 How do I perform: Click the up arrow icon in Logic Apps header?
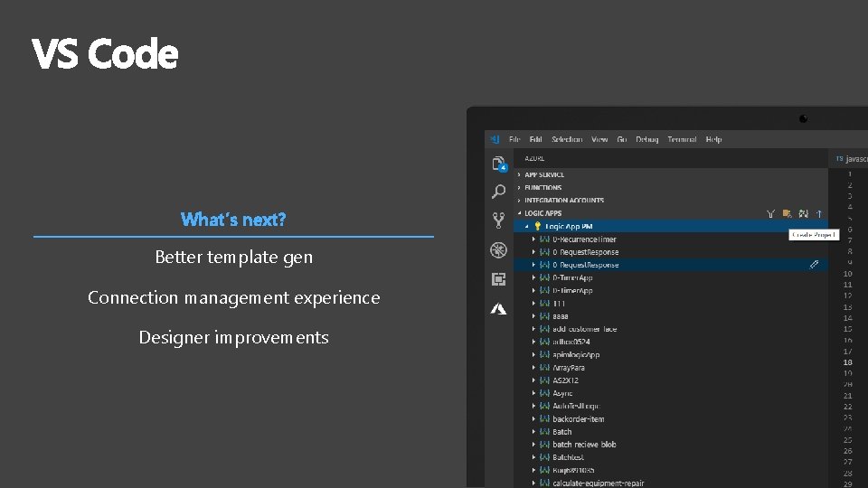click(x=819, y=213)
